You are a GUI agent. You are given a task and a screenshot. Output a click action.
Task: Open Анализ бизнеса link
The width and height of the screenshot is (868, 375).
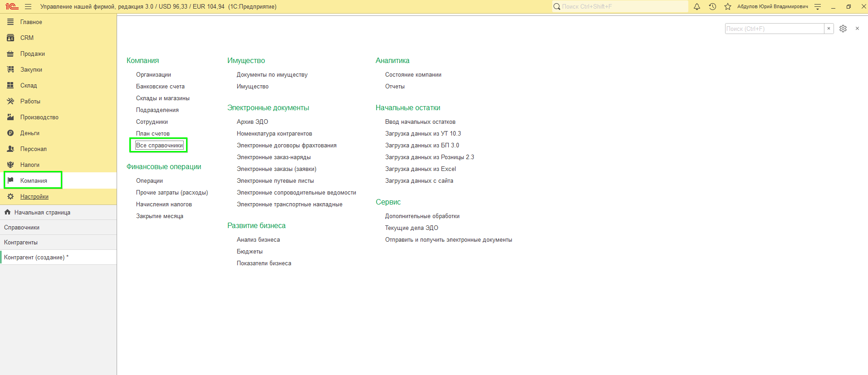pos(258,239)
